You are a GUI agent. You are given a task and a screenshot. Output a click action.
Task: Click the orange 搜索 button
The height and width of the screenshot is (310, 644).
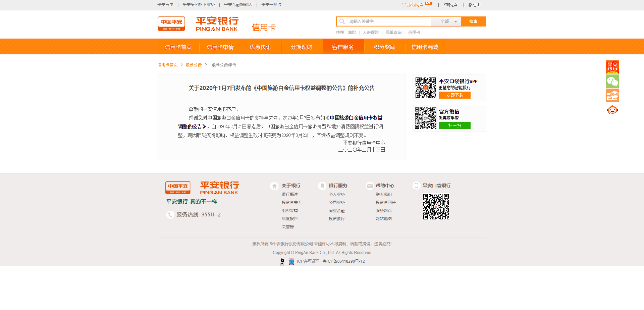473,21
